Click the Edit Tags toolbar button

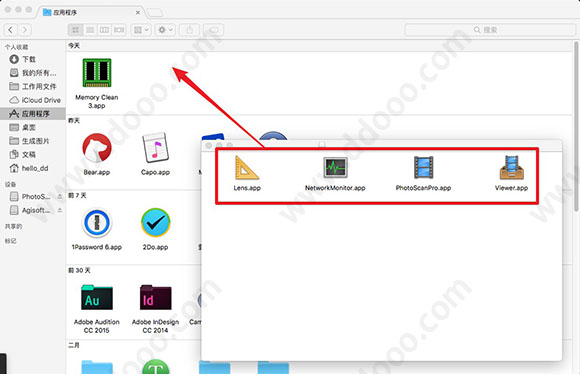pos(213,30)
